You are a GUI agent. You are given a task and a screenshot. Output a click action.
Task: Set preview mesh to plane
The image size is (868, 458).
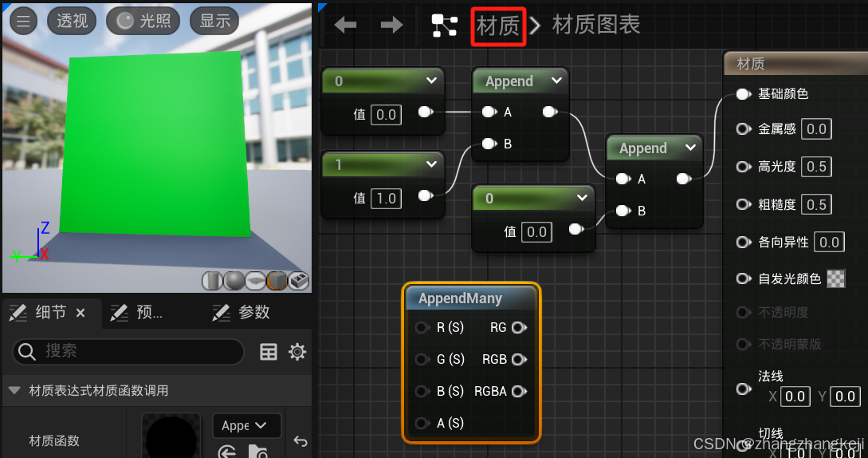[255, 281]
